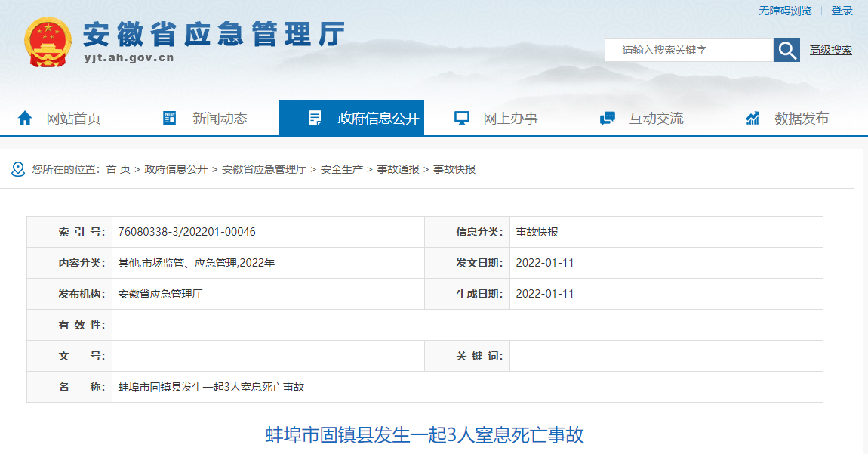Click the site title 安徽省应急管理厅

[214, 34]
